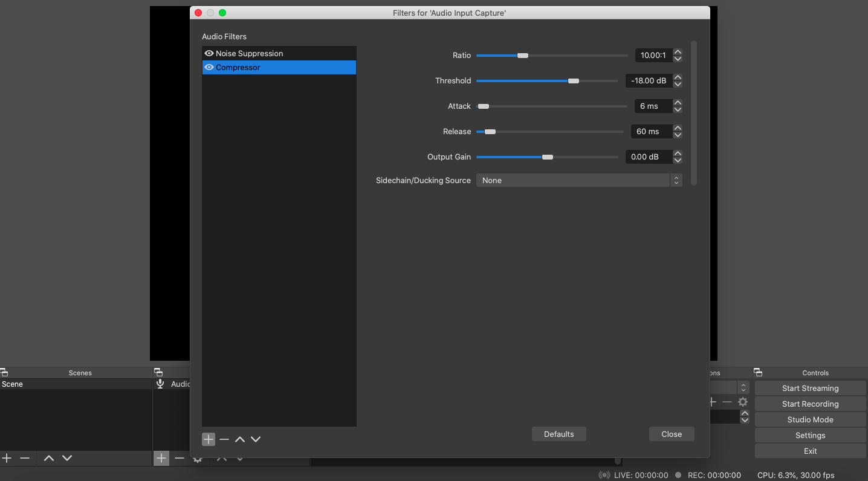Click the Close button in Filters dialog
The width and height of the screenshot is (868, 481).
pos(672,434)
